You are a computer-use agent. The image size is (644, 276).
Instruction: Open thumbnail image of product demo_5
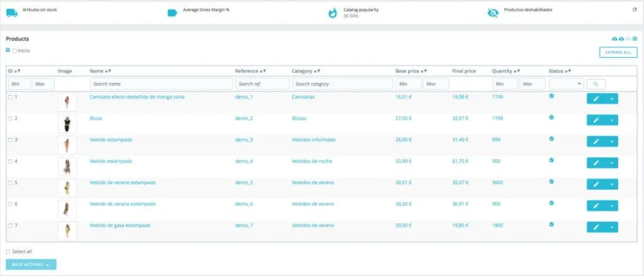point(67,188)
